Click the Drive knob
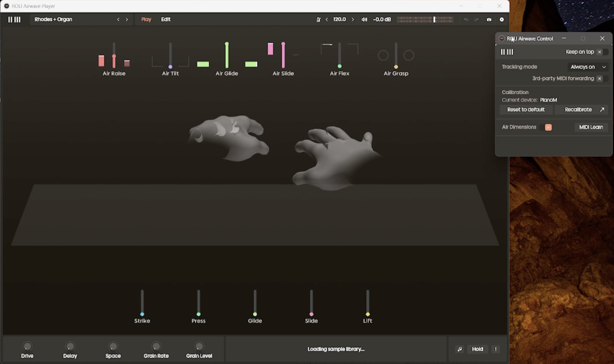This screenshot has height=364, width=614. [27, 346]
